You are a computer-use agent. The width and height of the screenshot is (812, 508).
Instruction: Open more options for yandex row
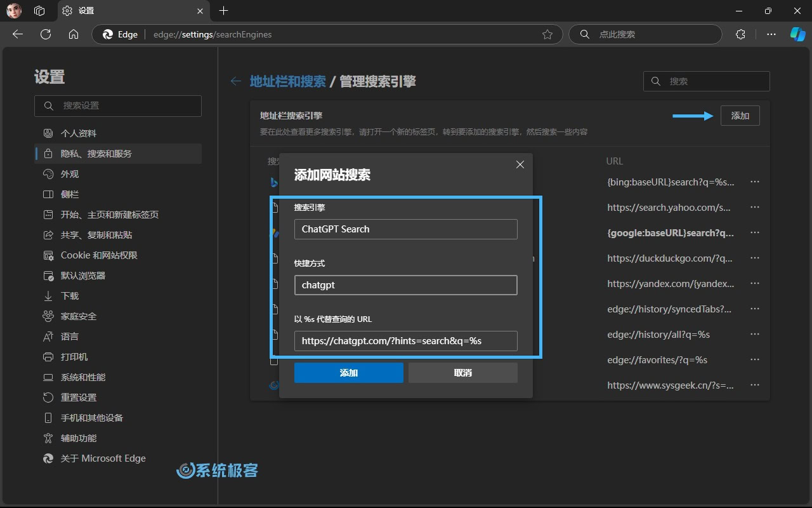(755, 283)
